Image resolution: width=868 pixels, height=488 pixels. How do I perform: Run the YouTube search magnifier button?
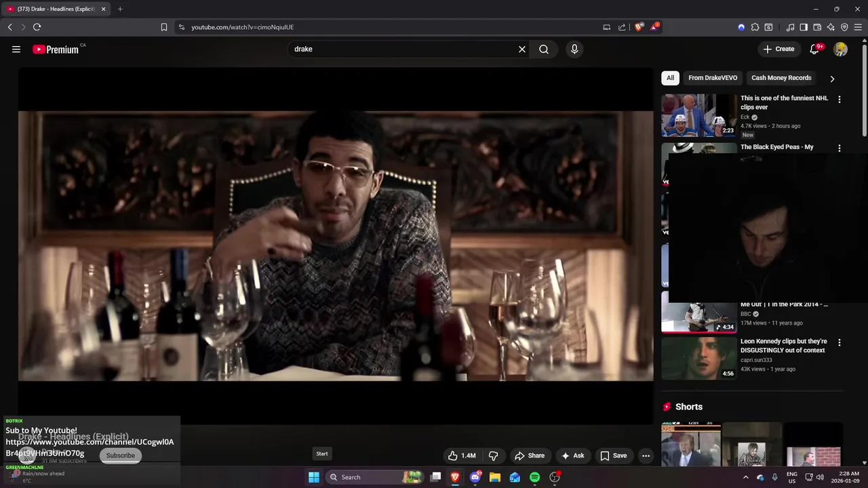click(x=544, y=49)
